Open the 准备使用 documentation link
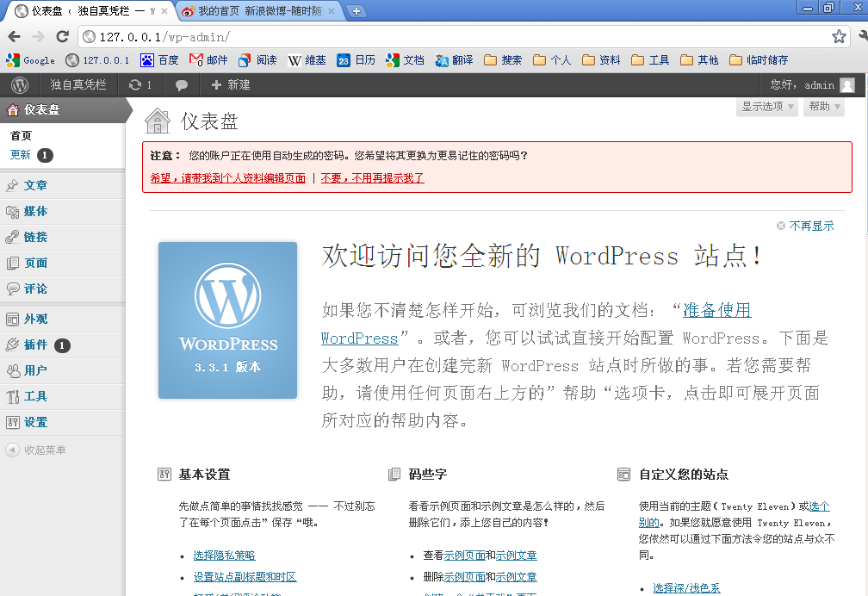The image size is (868, 596). click(716, 310)
